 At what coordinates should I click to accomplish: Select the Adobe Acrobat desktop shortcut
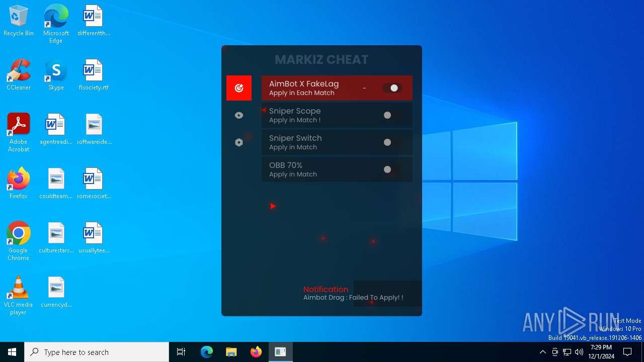pos(19,133)
